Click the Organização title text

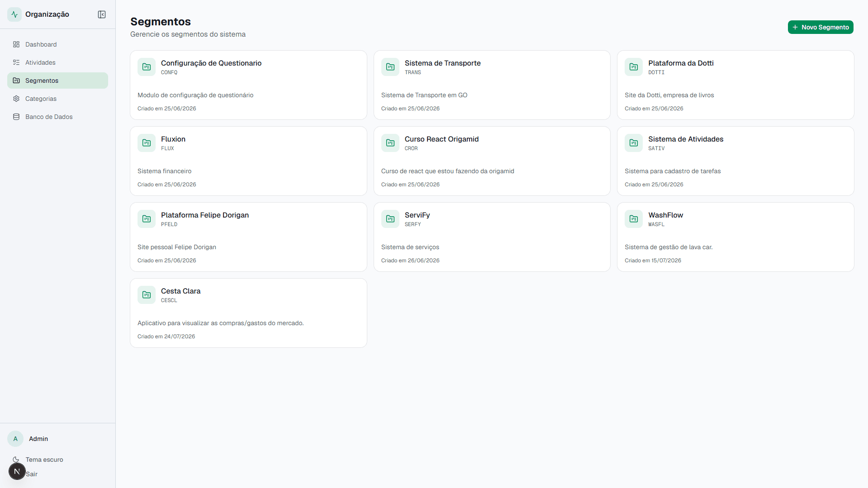pos(47,14)
